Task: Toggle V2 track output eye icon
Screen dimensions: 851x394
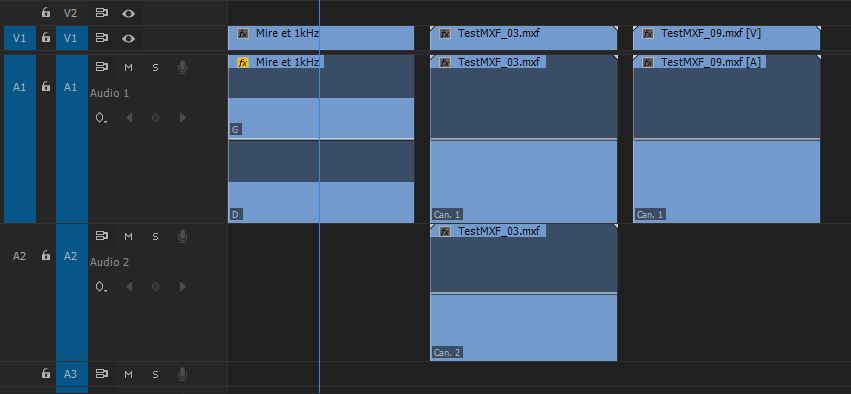Action: 128,14
